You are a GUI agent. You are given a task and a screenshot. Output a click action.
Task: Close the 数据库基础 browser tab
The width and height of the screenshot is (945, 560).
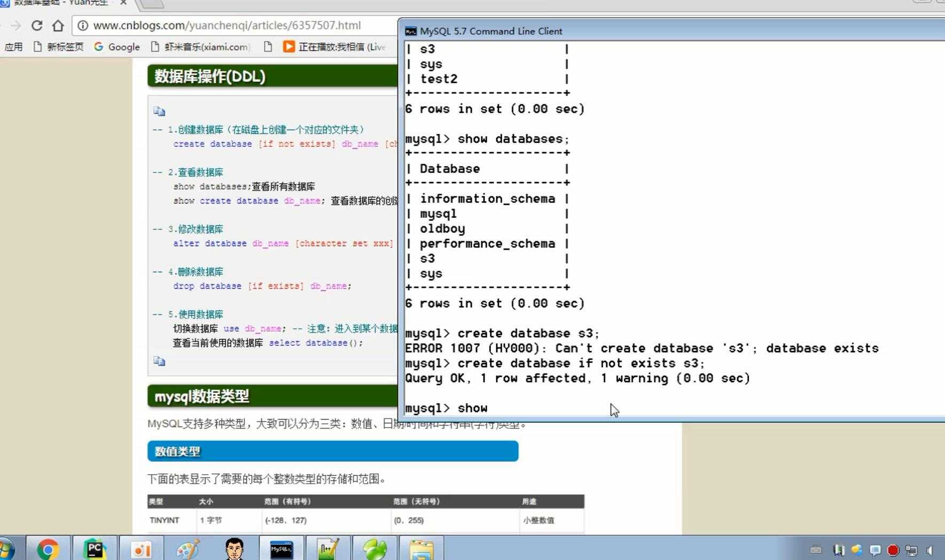coord(123,3)
